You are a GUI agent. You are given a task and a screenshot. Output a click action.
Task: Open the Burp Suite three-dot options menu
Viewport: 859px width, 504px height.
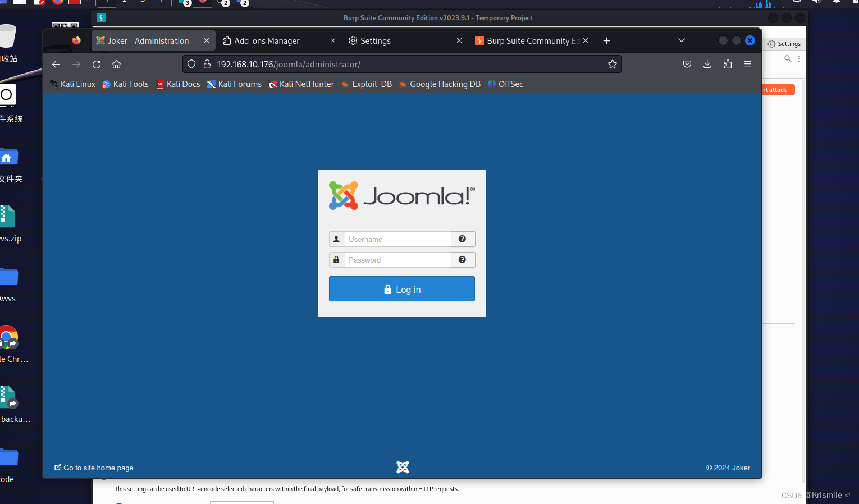click(x=799, y=58)
